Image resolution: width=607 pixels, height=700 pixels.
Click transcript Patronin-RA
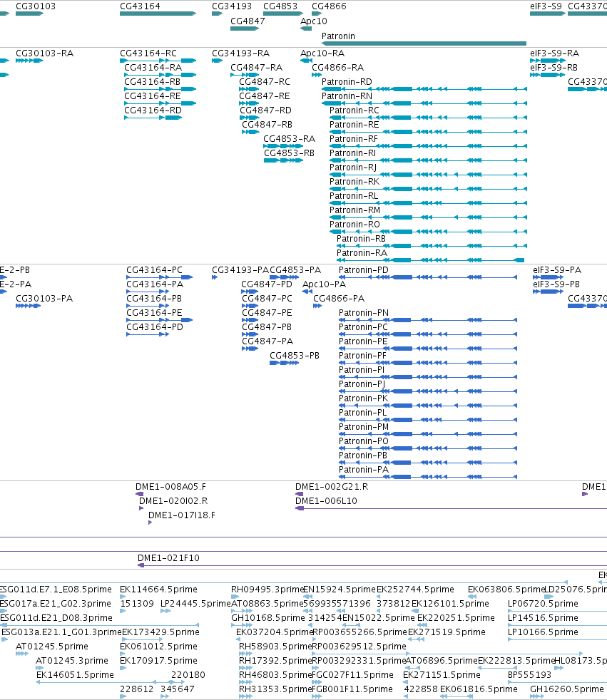pos(362,253)
